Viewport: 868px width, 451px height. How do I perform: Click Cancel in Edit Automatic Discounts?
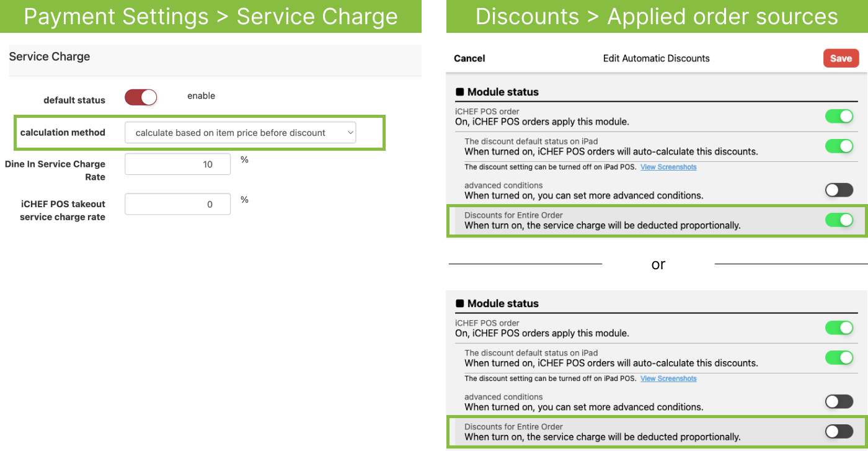[469, 58]
